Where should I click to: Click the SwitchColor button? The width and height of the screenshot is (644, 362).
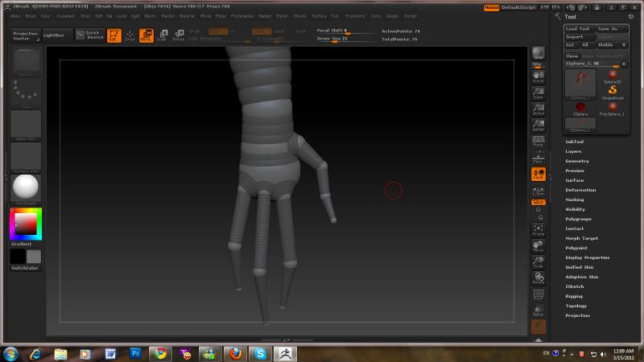[x=25, y=268]
